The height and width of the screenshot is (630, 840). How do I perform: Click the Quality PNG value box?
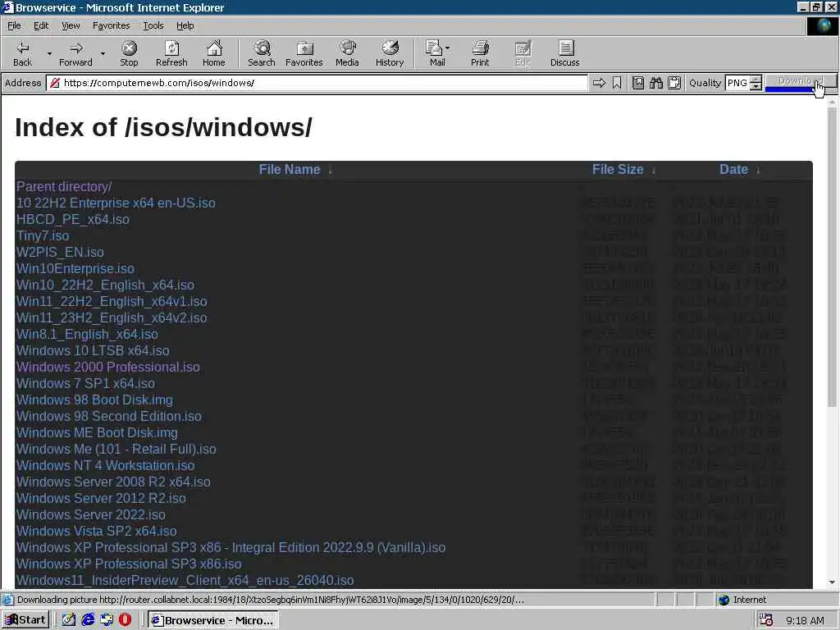pyautogui.click(x=737, y=83)
